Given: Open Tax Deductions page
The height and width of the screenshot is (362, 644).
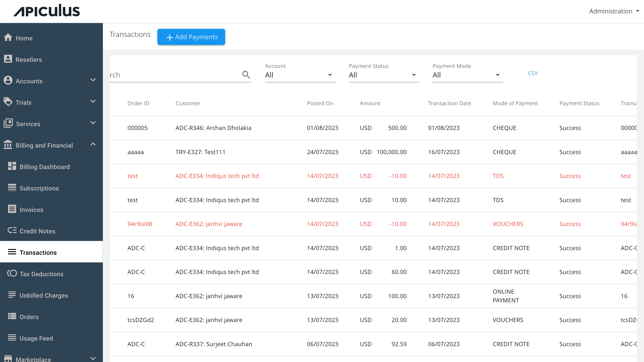Looking at the screenshot, I should (51, 274).
